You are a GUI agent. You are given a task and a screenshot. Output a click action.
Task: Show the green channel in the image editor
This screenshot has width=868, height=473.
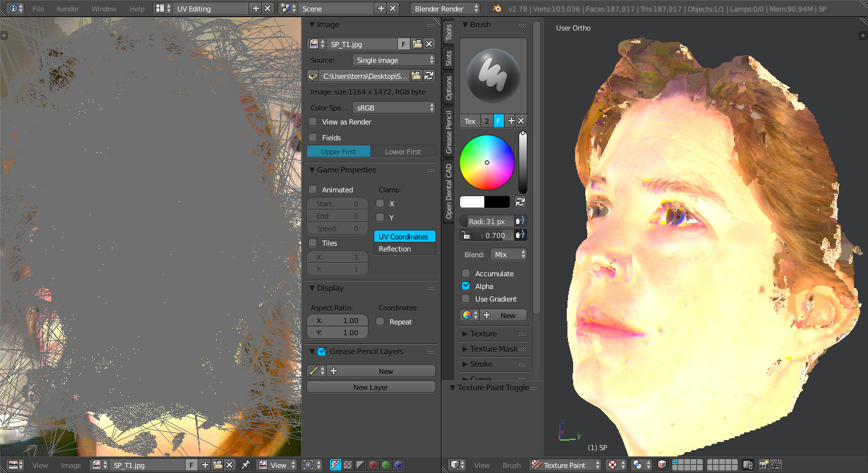386,465
